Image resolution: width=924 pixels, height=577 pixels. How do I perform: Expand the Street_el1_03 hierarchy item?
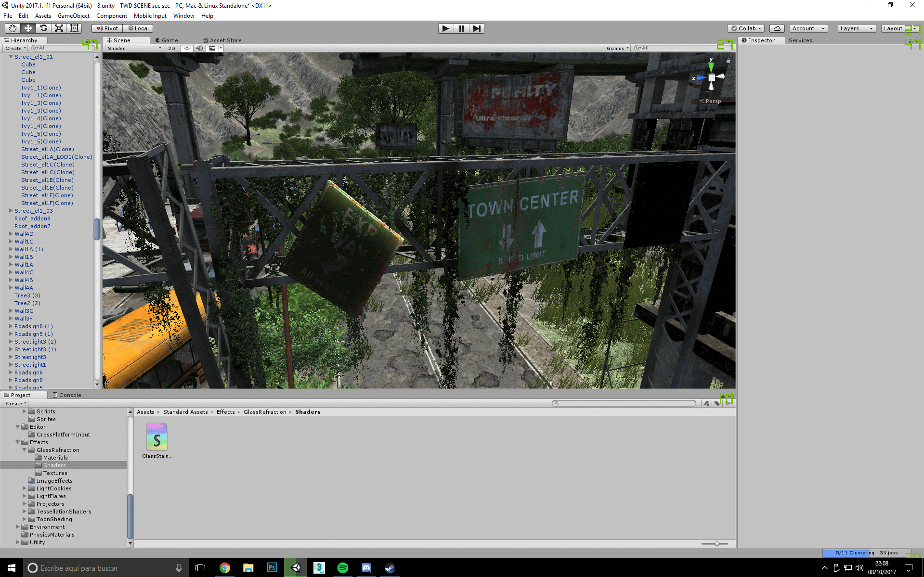point(11,211)
